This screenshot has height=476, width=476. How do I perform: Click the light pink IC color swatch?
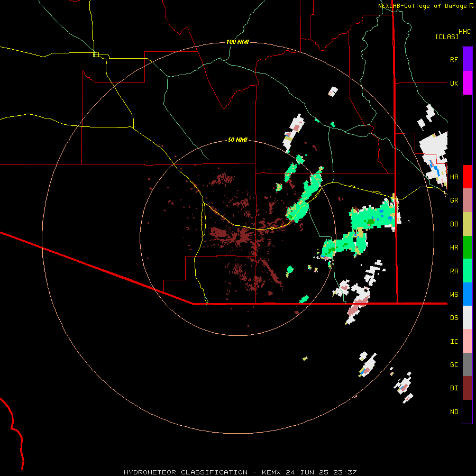467,341
